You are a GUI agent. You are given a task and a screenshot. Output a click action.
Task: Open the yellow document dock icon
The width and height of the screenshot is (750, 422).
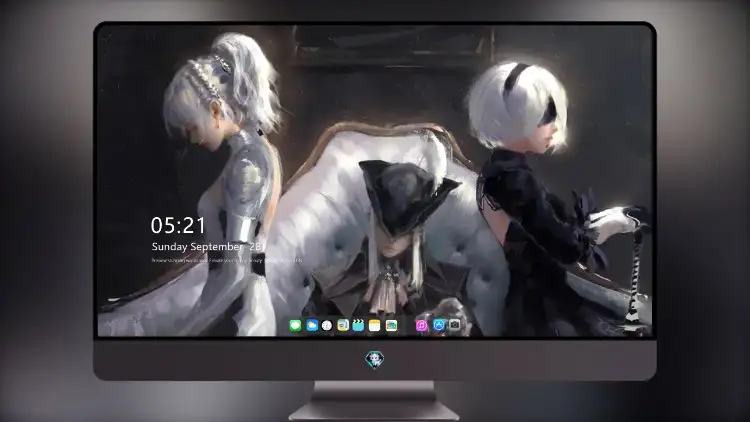click(342, 326)
